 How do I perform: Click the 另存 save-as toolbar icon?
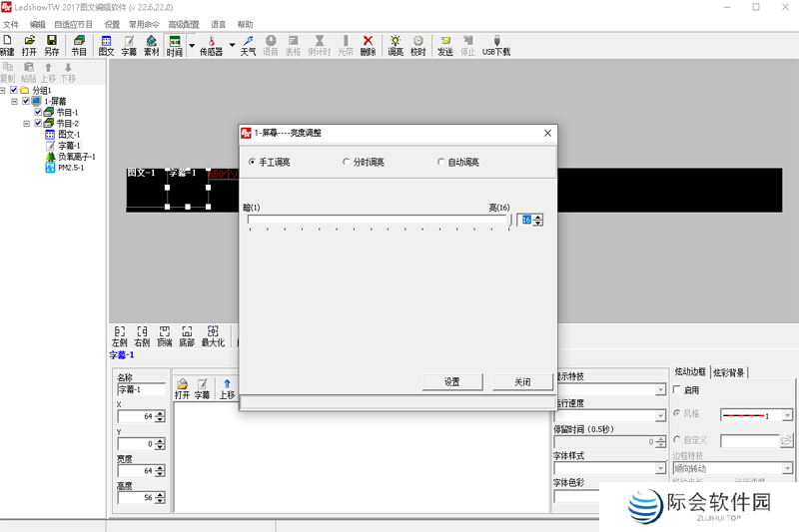(x=52, y=45)
